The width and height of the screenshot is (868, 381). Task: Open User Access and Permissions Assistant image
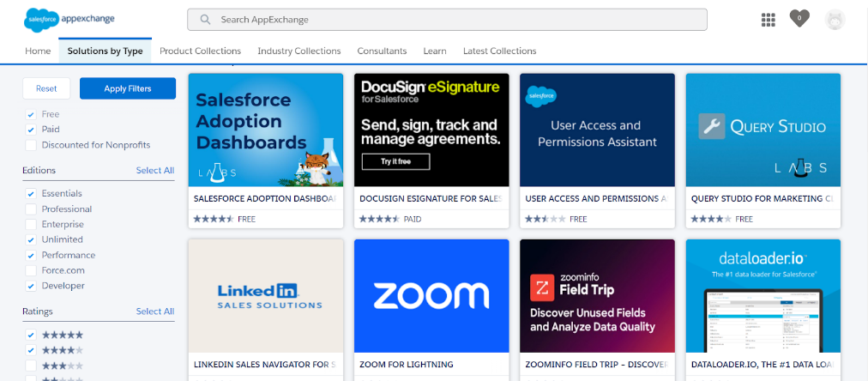[597, 130]
